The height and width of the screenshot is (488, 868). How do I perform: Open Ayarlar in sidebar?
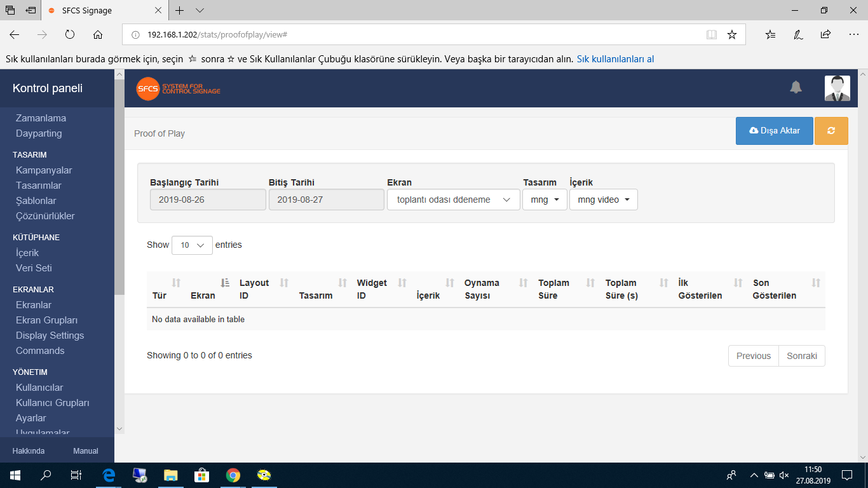(x=31, y=418)
